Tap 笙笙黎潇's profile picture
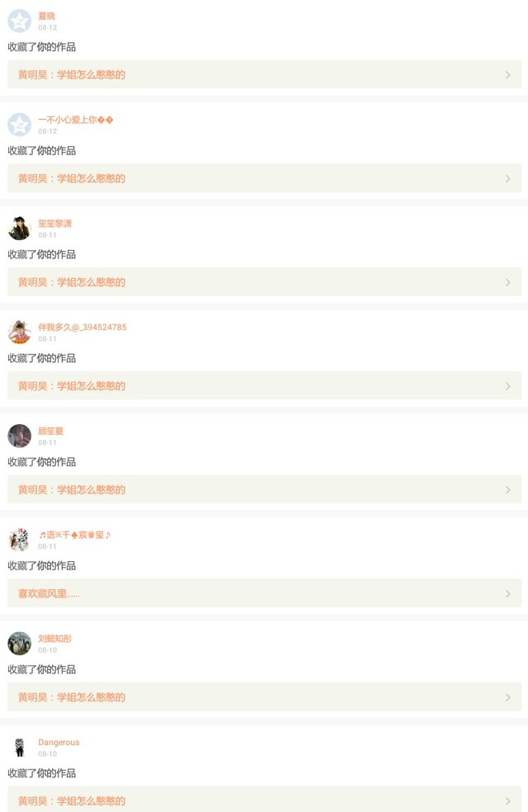Image resolution: width=528 pixels, height=812 pixels. coord(19,229)
